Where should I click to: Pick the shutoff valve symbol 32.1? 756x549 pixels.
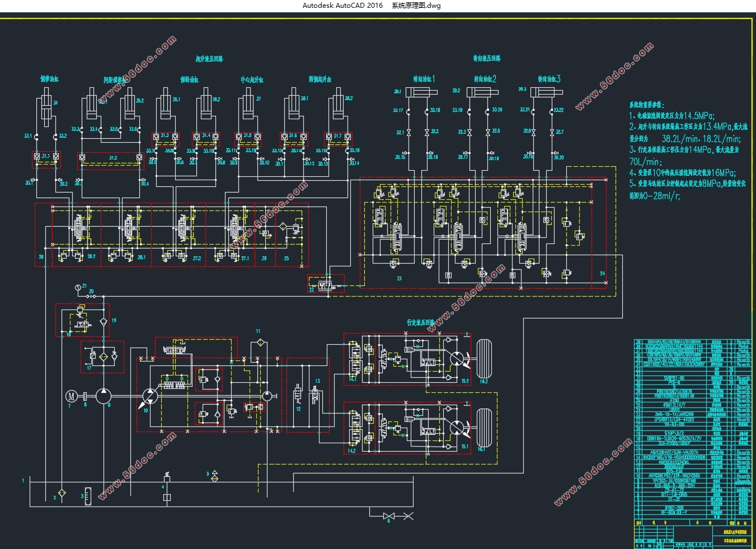(x=408, y=133)
